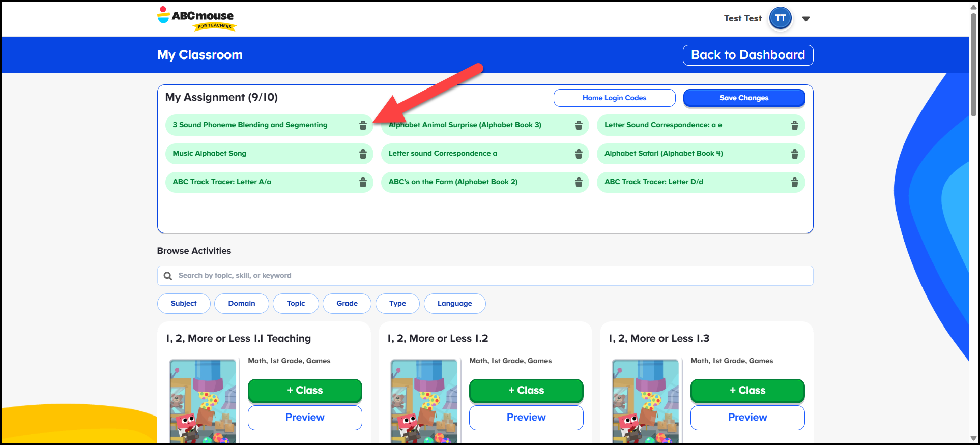Add 1, 2, More or Less 1.1 Teaching to class
Viewport: 980px width, 445px height.
click(305, 390)
